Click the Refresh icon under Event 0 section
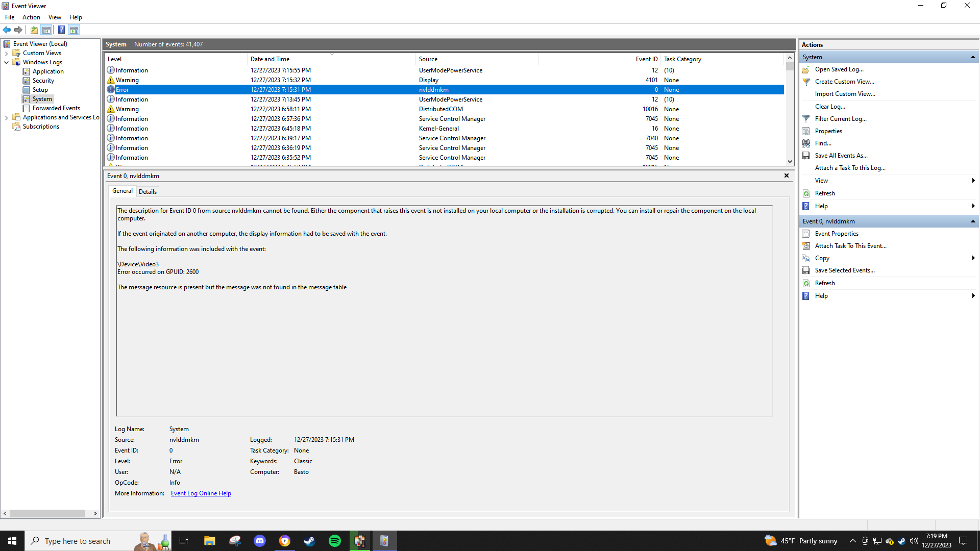 point(806,283)
